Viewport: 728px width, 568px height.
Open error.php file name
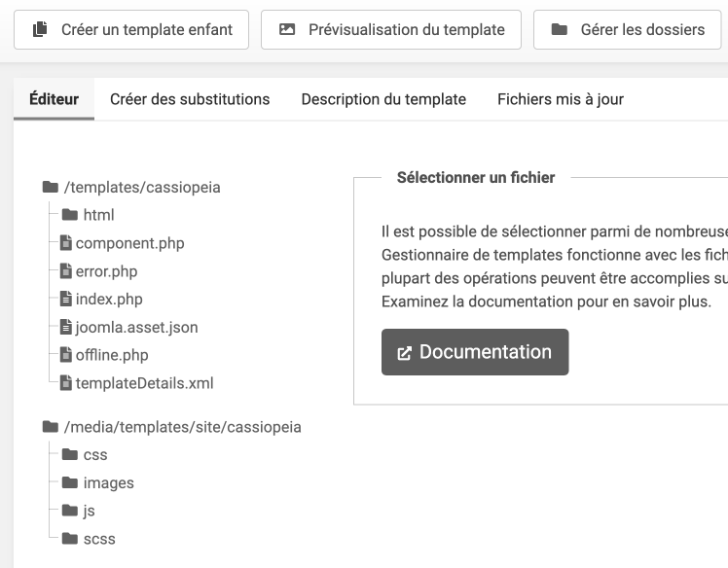[x=106, y=271]
